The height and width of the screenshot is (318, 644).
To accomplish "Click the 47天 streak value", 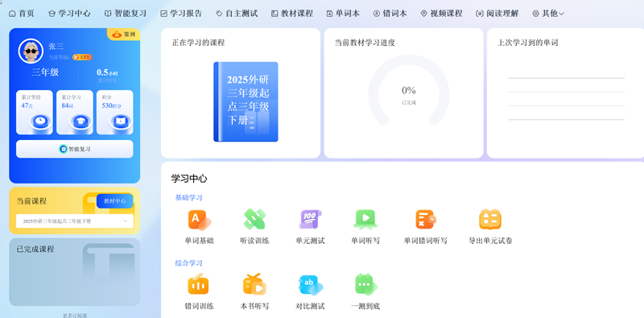I will (27, 105).
